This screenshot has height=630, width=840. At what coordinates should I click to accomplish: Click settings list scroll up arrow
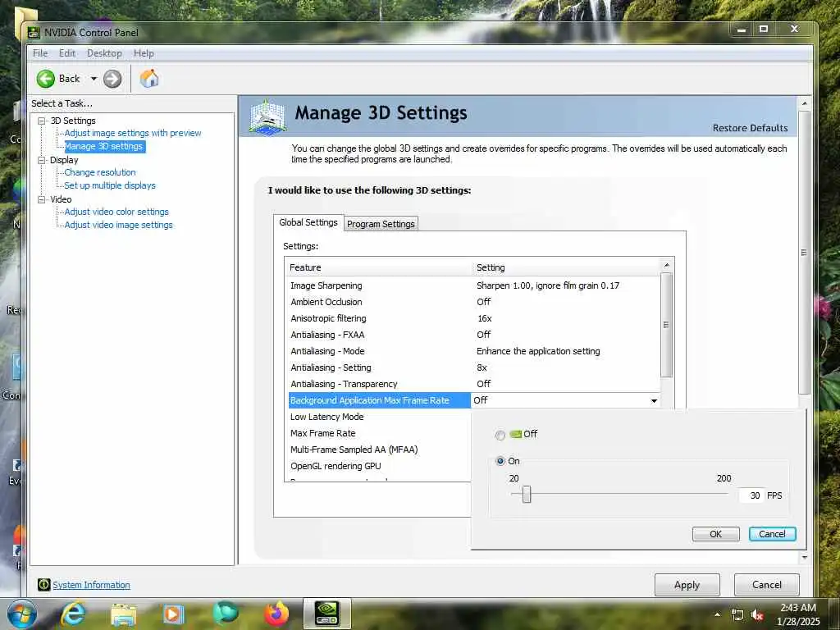point(666,265)
